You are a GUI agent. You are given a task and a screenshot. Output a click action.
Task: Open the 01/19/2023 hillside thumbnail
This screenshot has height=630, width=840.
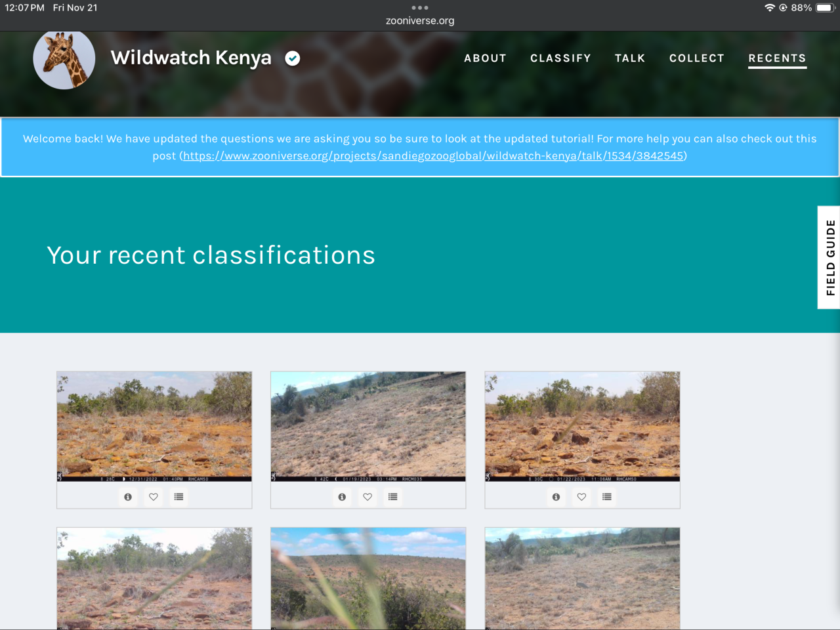pyautogui.click(x=368, y=427)
